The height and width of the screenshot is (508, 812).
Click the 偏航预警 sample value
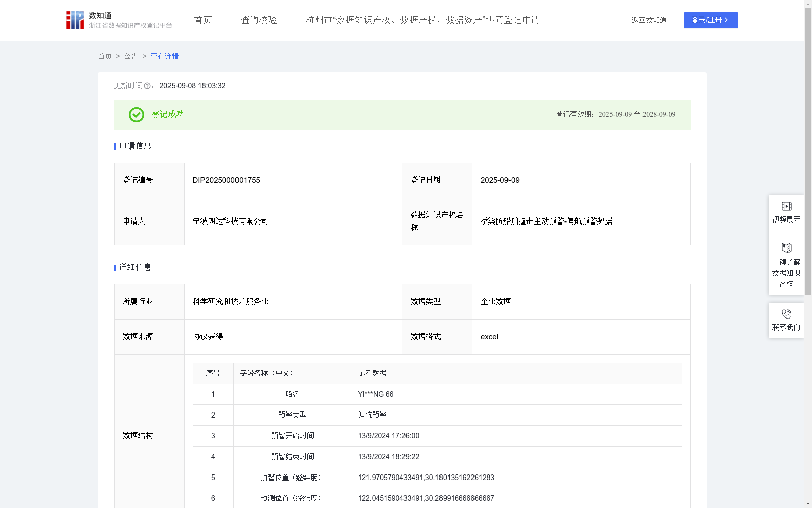pos(372,415)
